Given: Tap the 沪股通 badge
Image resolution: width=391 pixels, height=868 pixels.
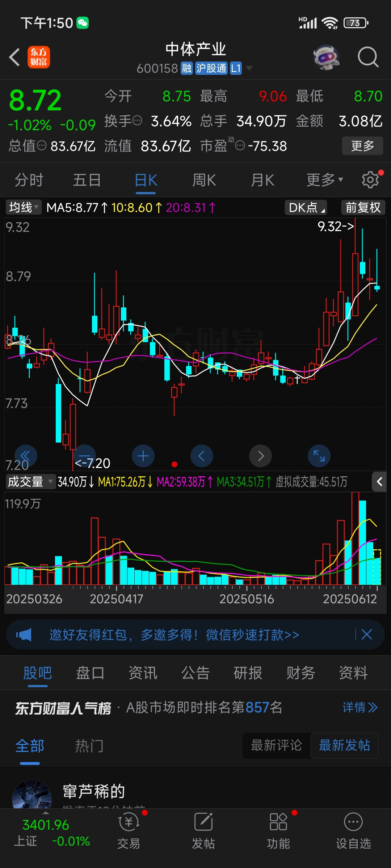Looking at the screenshot, I should tap(211, 68).
